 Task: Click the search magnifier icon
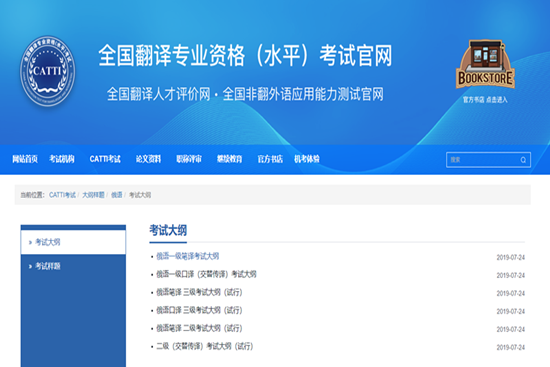pos(523,160)
